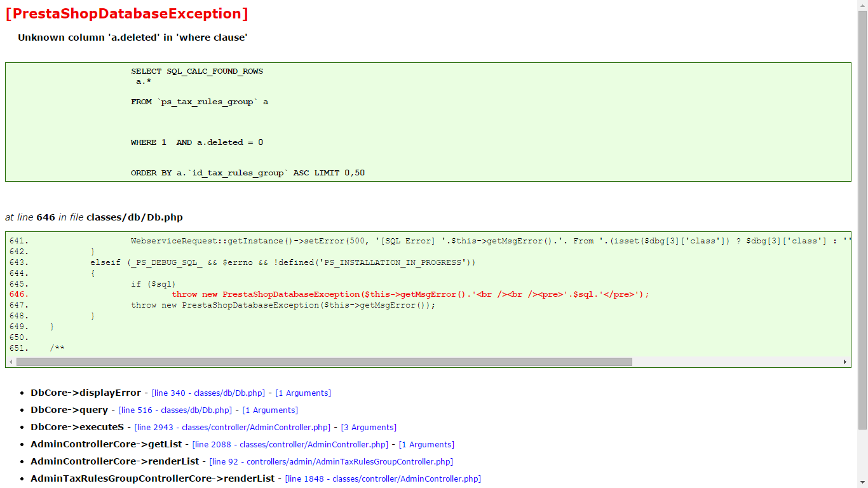Viewport: 868px width, 488px height.
Task: Click the "AdminControllerCore->getList" stack trace entry
Action: pos(106,445)
